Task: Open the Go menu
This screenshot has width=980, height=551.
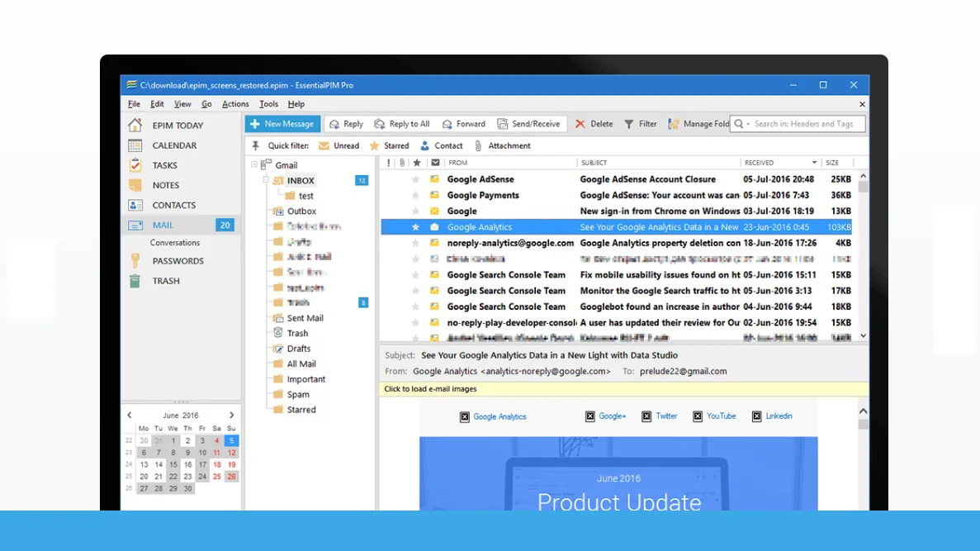Action: pos(206,104)
